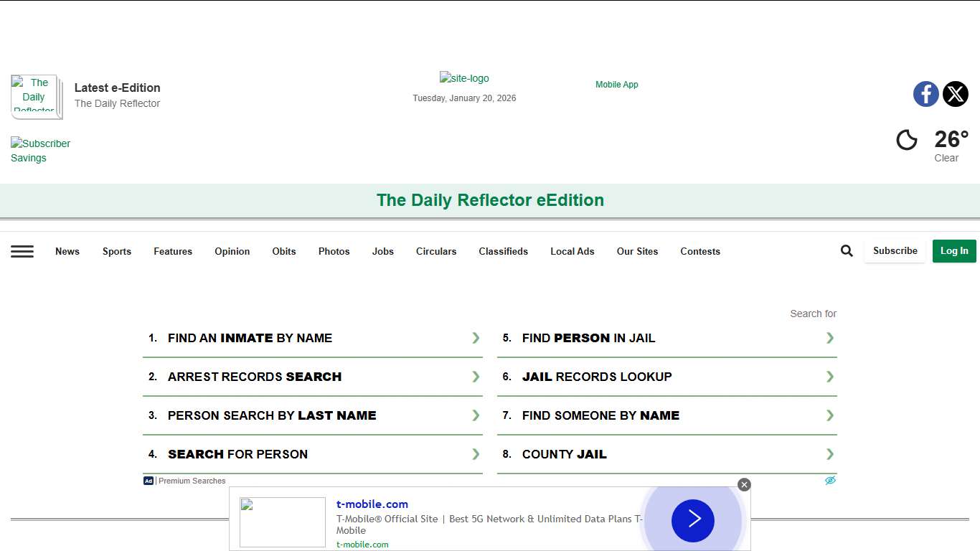Image resolution: width=980 pixels, height=551 pixels.
Task: Dismiss the T-Mobile advertisement popup
Action: tap(744, 484)
